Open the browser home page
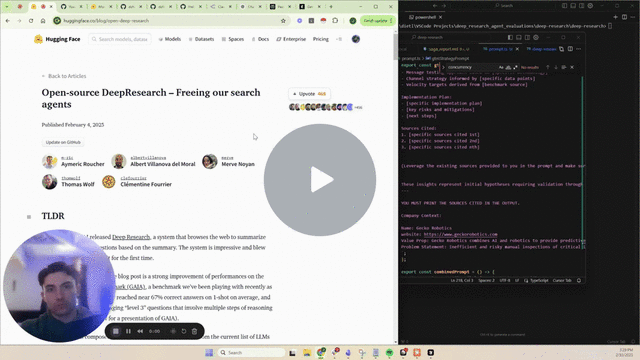The height and width of the screenshot is (360, 640). pyautogui.click(x=43, y=20)
